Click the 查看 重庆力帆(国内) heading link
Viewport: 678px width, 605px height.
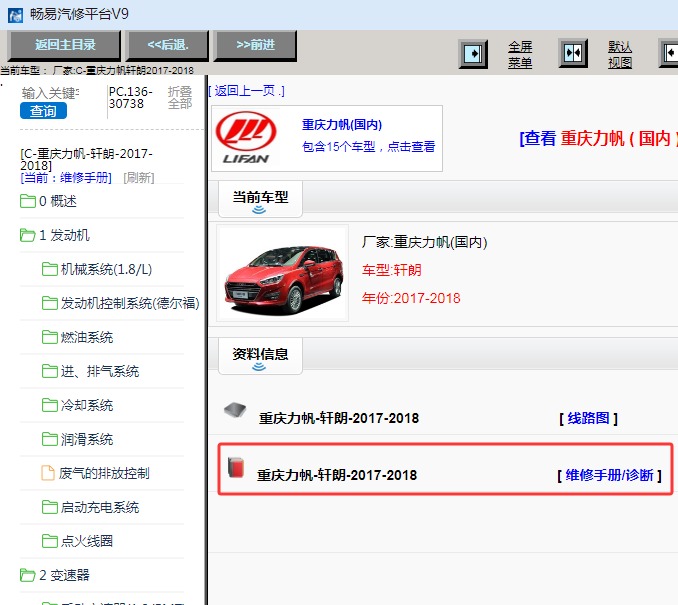click(x=598, y=138)
